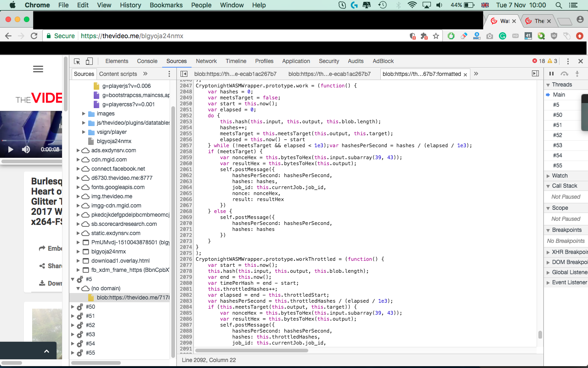Switch to the Network tab

[206, 61]
